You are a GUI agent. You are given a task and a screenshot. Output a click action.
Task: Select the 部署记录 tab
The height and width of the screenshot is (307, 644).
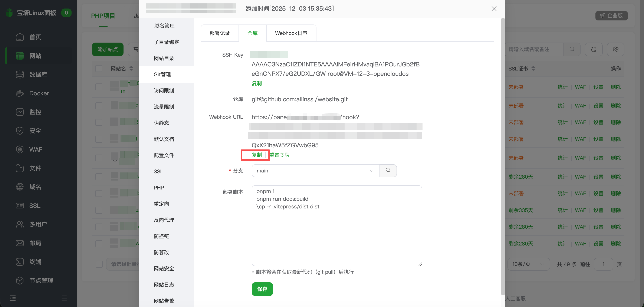[220, 33]
